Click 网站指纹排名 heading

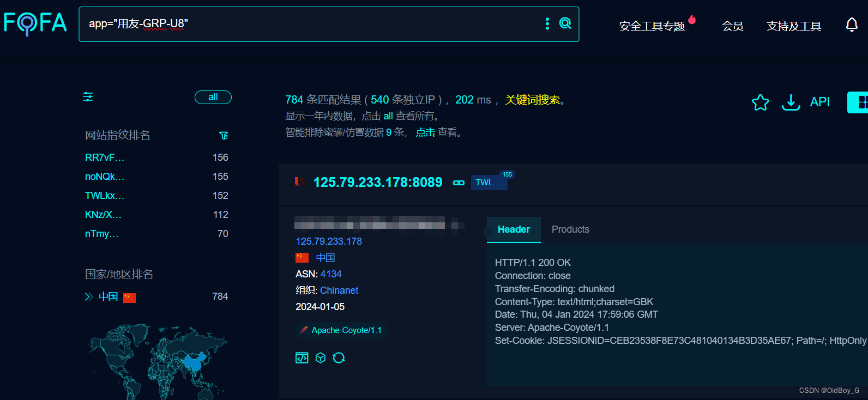[118, 135]
